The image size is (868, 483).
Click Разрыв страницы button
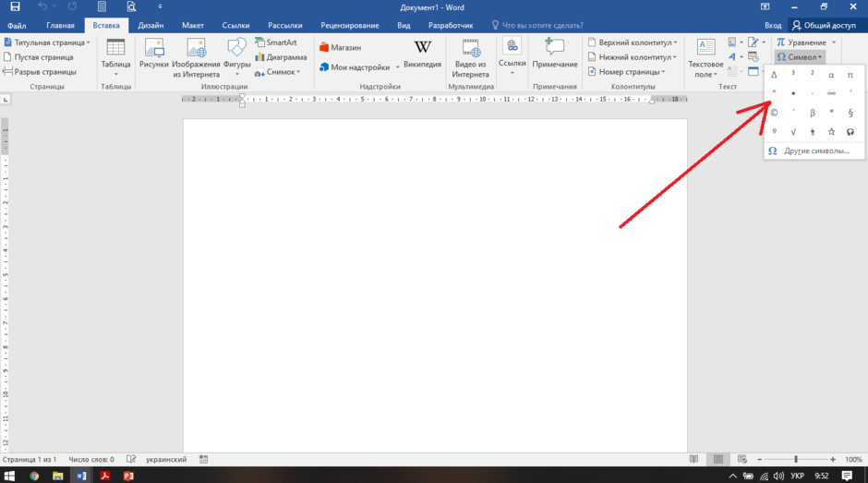pos(40,72)
